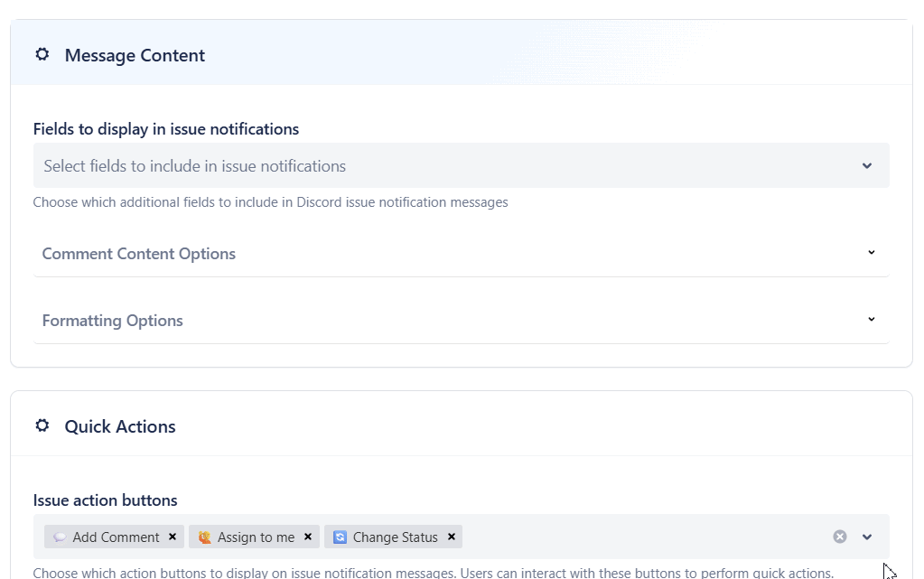Select the Assign to me tag
Image resolution: width=924 pixels, height=579 pixels.
(253, 537)
